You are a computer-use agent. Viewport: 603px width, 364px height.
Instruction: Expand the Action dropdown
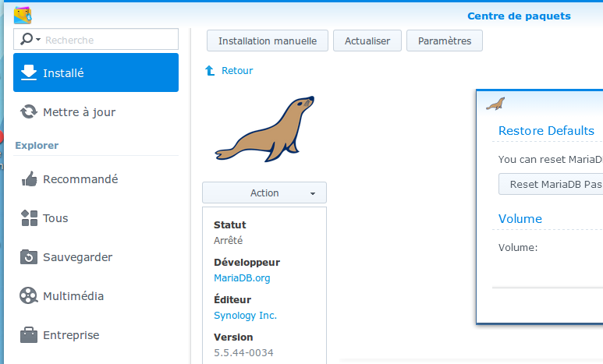(x=264, y=193)
